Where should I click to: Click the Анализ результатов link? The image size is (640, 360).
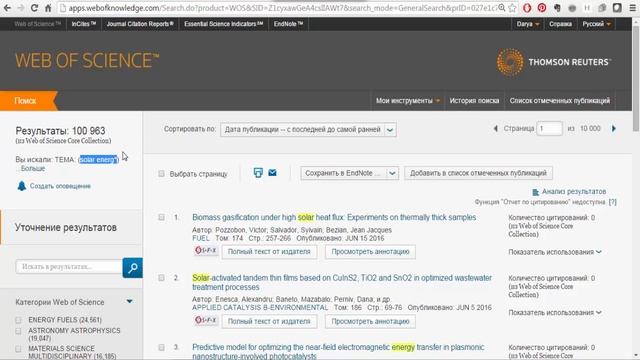pos(574,192)
